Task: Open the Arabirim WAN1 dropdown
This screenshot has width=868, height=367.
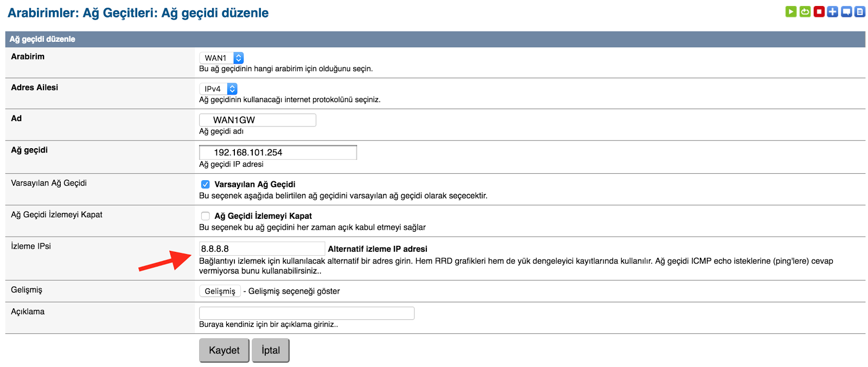Action: pos(222,58)
